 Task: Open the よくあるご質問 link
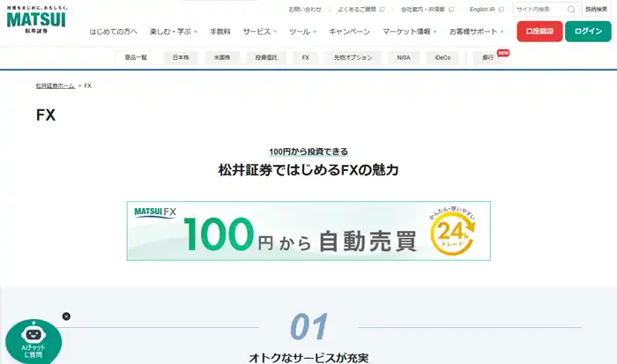(361, 10)
